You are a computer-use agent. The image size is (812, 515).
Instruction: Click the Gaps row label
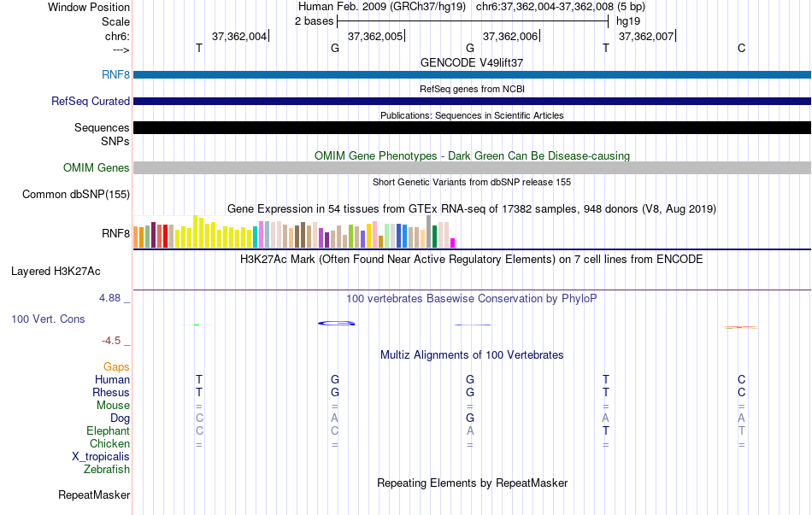[x=116, y=366]
